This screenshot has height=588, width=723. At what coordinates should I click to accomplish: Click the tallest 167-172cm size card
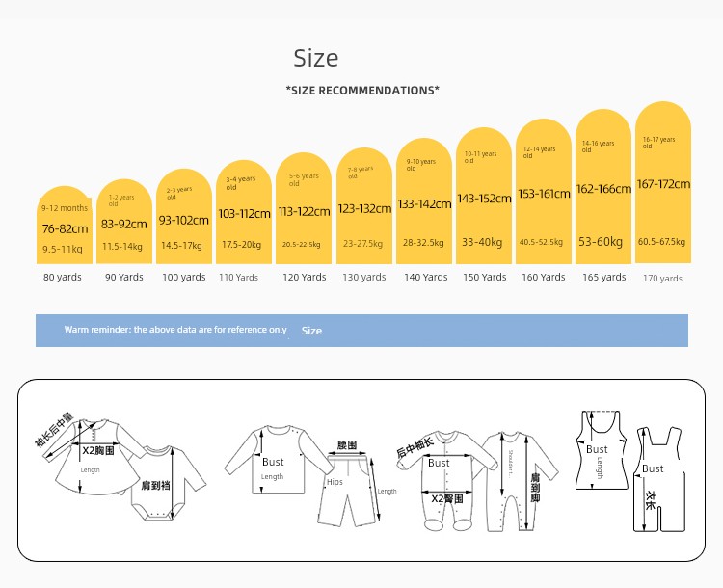pos(663,182)
